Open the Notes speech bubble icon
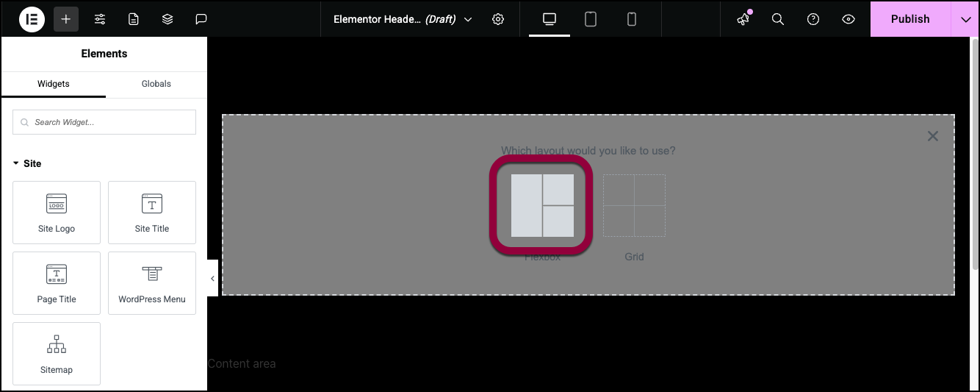The image size is (980, 392). coord(201,19)
